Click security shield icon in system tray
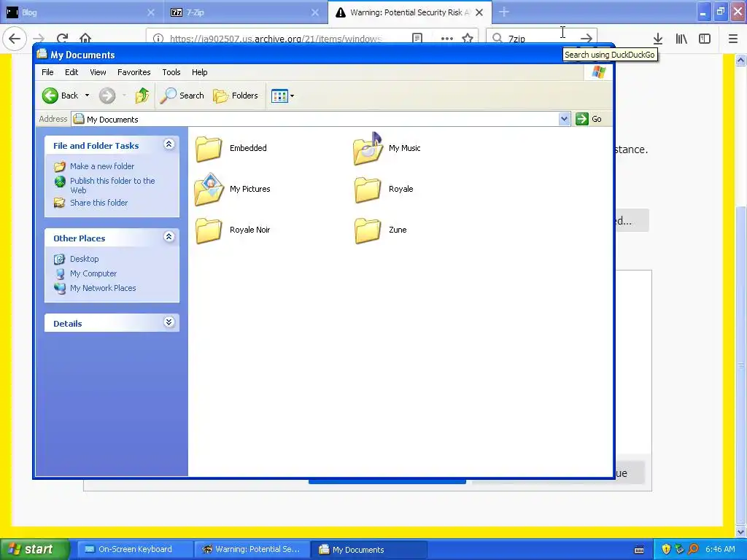This screenshot has height=560, width=747. point(666,549)
